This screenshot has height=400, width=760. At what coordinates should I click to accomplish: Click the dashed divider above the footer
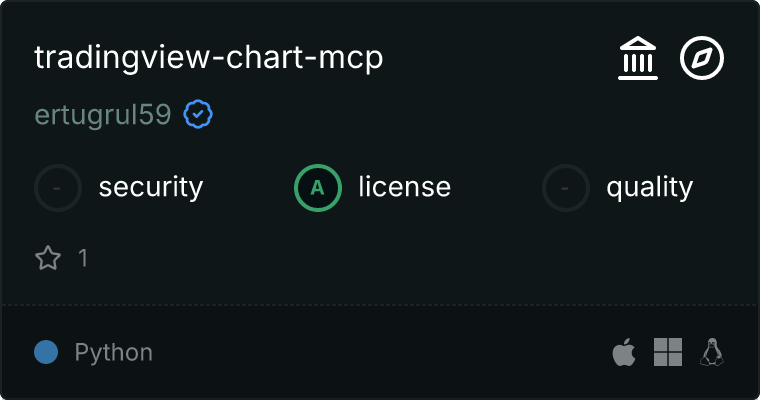click(380, 304)
